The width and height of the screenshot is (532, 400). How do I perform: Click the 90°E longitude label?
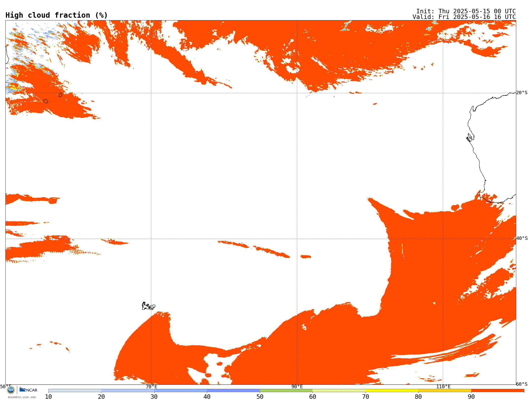[x=297, y=386]
